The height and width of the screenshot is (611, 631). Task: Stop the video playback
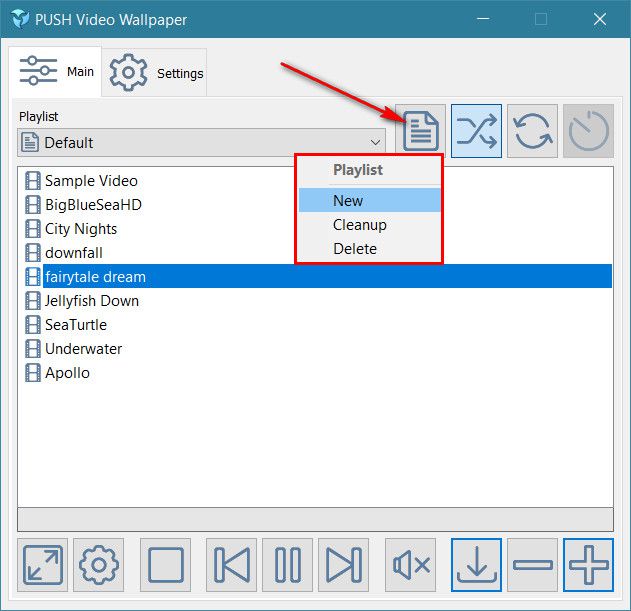click(165, 565)
